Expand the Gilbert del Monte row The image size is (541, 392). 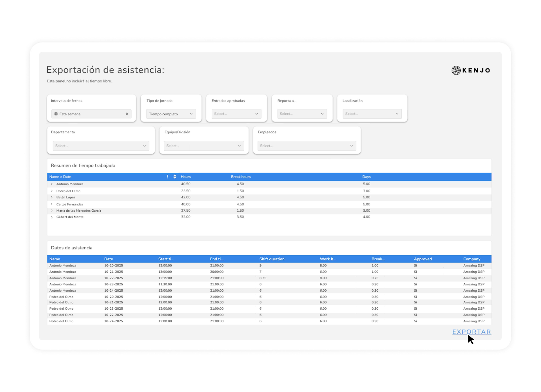52,217
